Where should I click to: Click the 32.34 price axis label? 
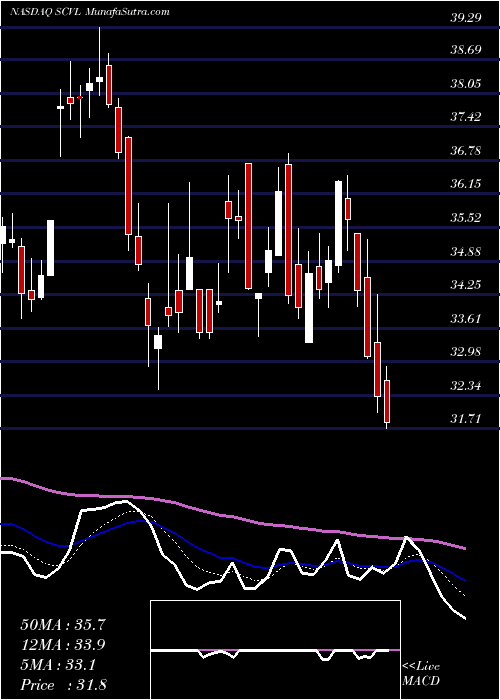click(466, 385)
